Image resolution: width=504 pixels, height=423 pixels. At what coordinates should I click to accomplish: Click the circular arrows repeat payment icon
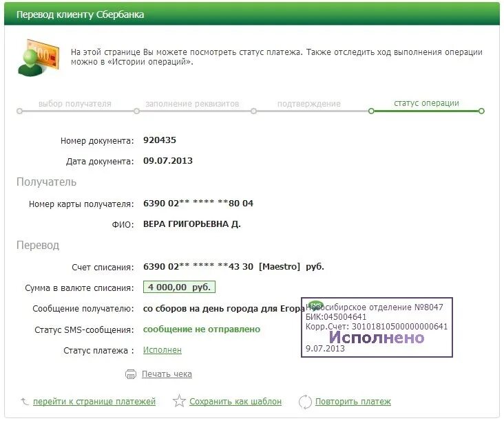(x=305, y=402)
